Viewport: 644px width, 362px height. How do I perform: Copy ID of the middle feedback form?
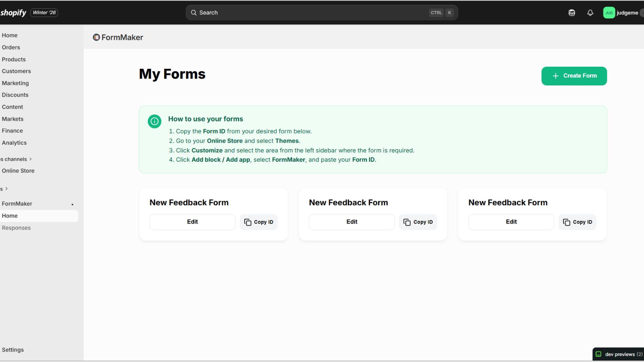pos(418,222)
